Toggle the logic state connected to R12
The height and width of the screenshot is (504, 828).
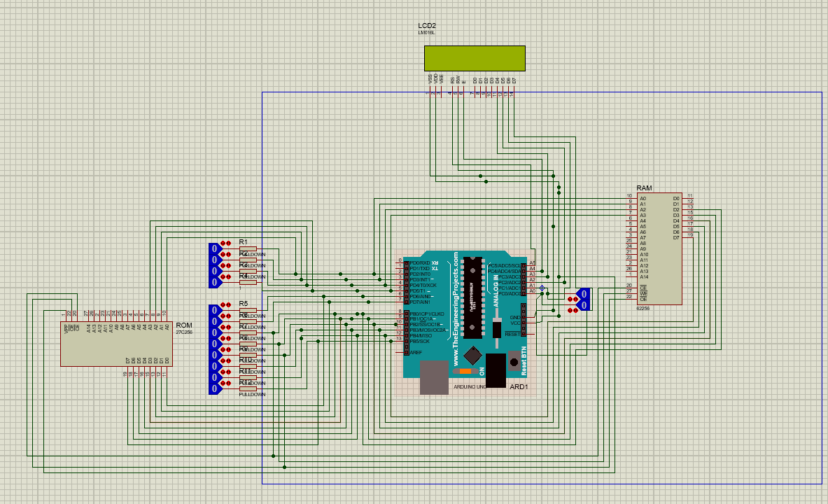tap(215, 388)
